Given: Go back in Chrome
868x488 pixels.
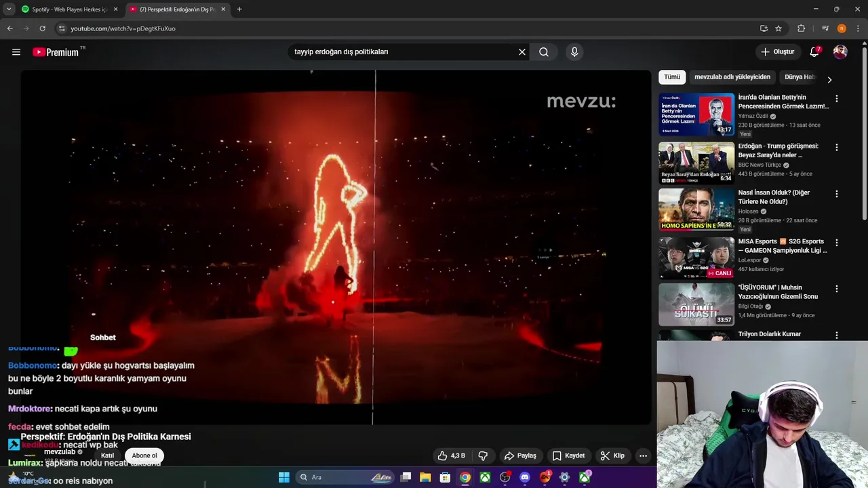Looking at the screenshot, I should click(9, 28).
